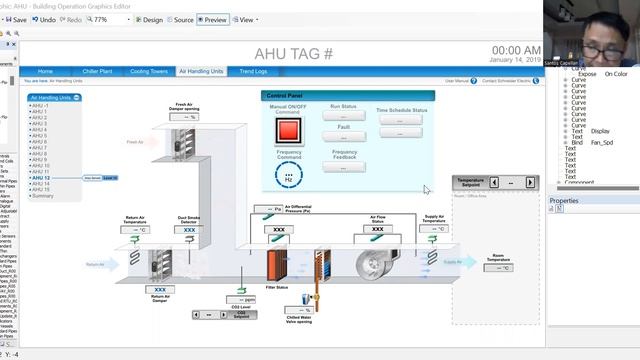
Task: Click the Air Flow Status XXX value
Action: (378, 229)
